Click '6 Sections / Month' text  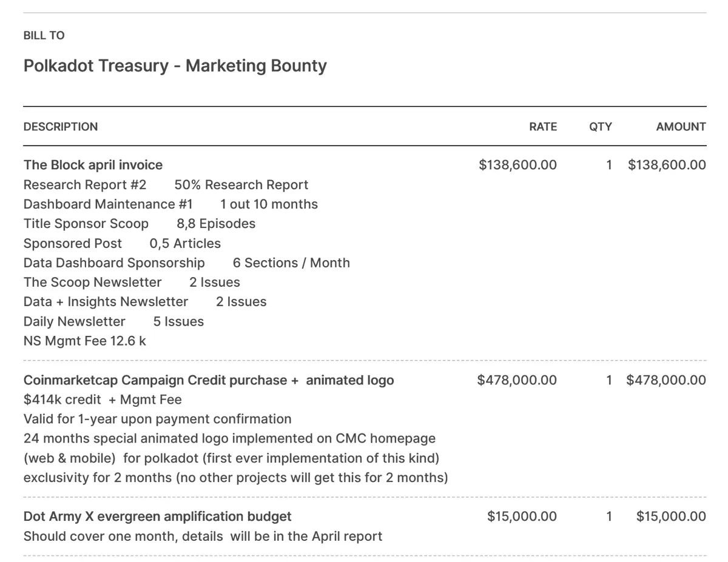click(291, 263)
